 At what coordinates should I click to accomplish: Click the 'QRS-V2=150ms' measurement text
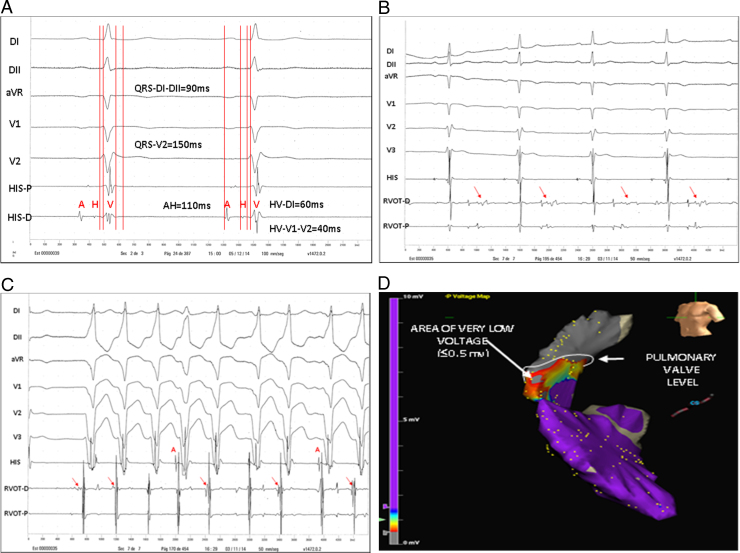coord(168,144)
